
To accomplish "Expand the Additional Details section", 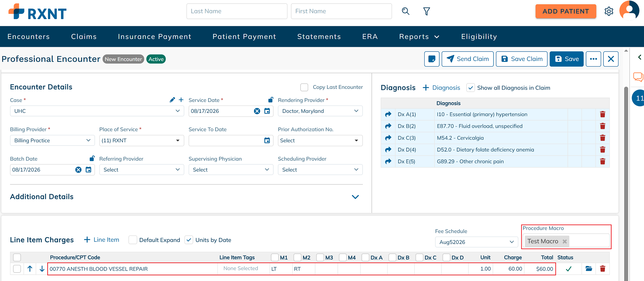I will tap(355, 197).
